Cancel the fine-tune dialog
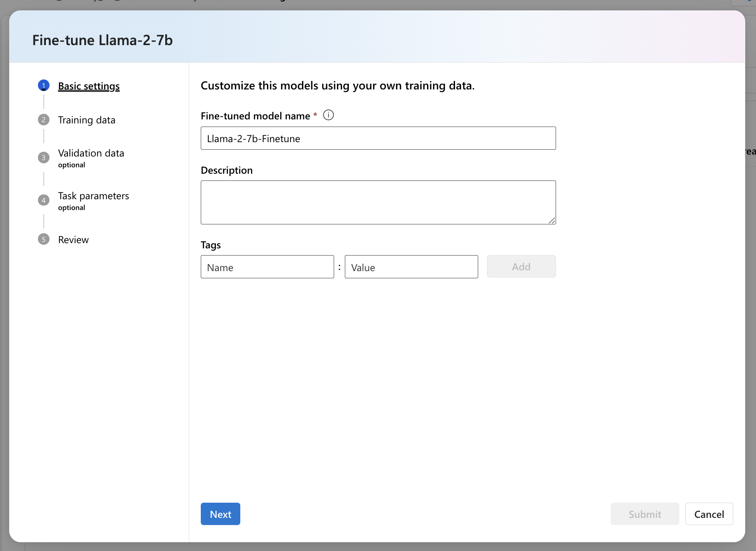 [x=709, y=514]
